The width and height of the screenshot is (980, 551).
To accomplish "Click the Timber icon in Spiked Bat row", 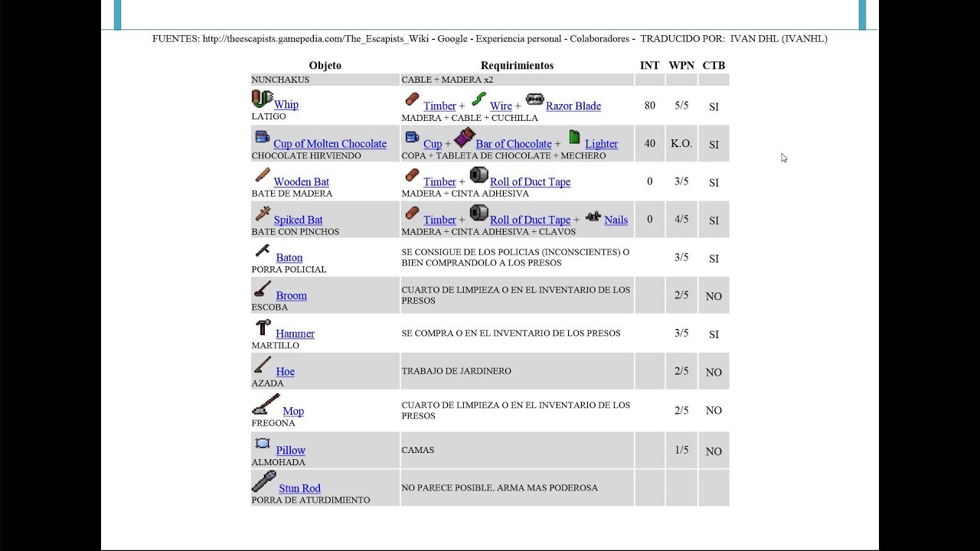I will click(x=412, y=214).
